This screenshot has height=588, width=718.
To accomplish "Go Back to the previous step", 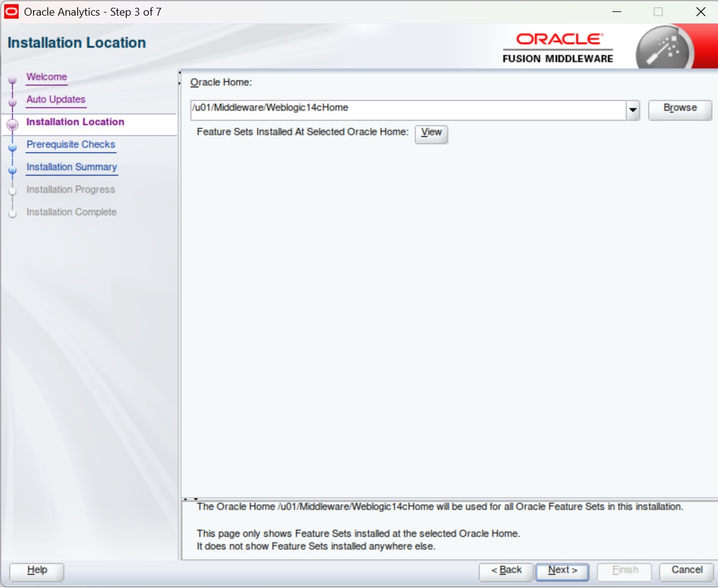I will 506,572.
